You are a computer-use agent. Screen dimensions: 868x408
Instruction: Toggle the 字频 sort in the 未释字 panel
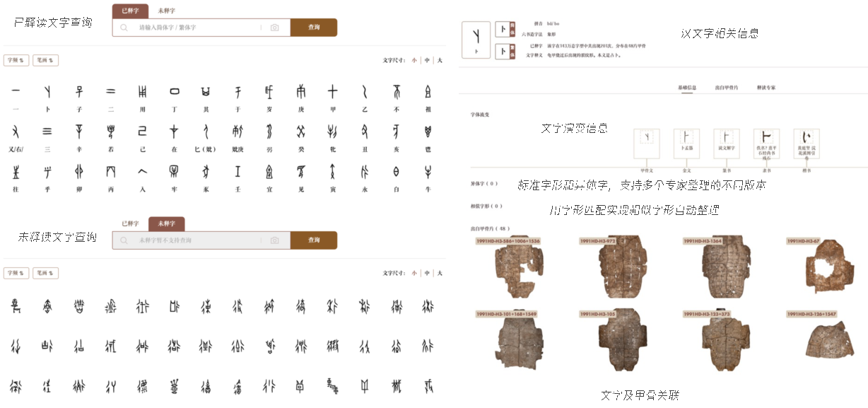[16, 273]
